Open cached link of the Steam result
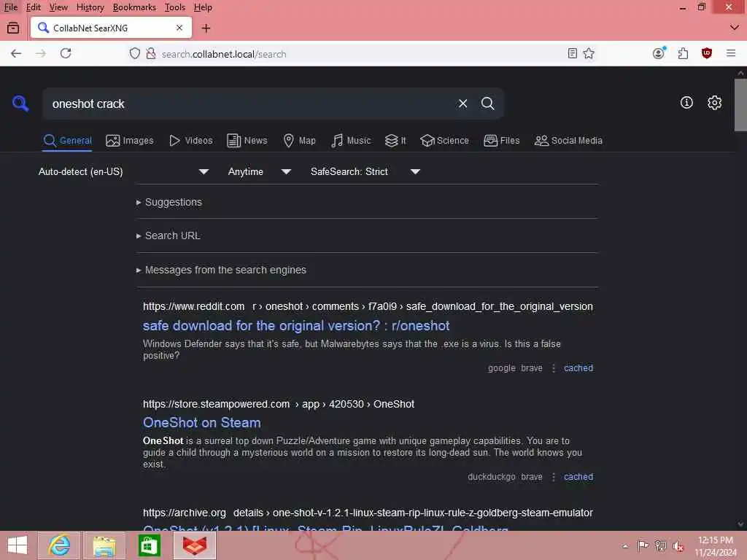Image resolution: width=747 pixels, height=560 pixels. tap(578, 477)
